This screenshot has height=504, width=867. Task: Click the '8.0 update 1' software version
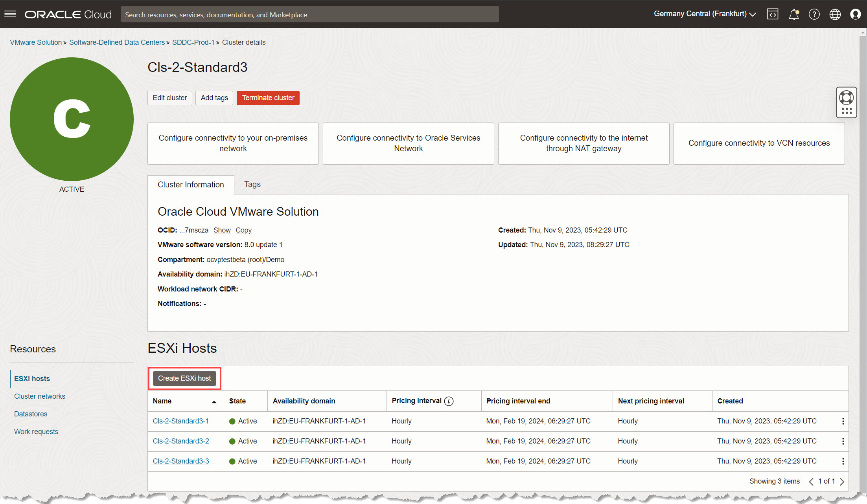coord(263,245)
